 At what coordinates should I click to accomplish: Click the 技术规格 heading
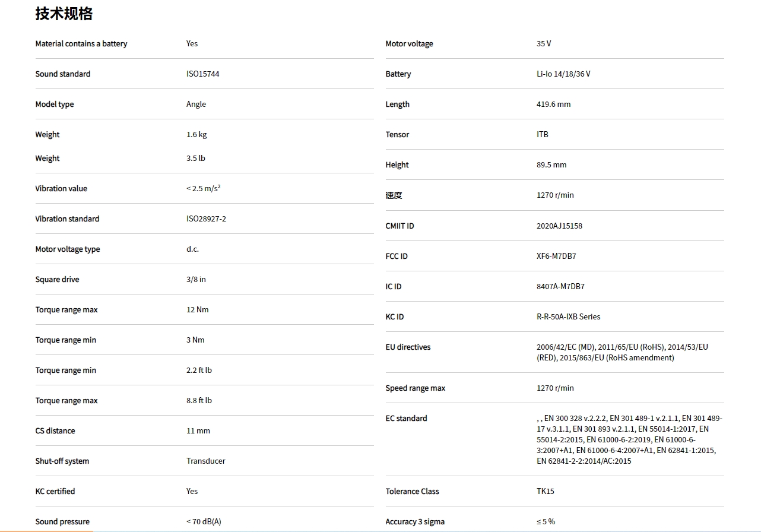tap(64, 14)
